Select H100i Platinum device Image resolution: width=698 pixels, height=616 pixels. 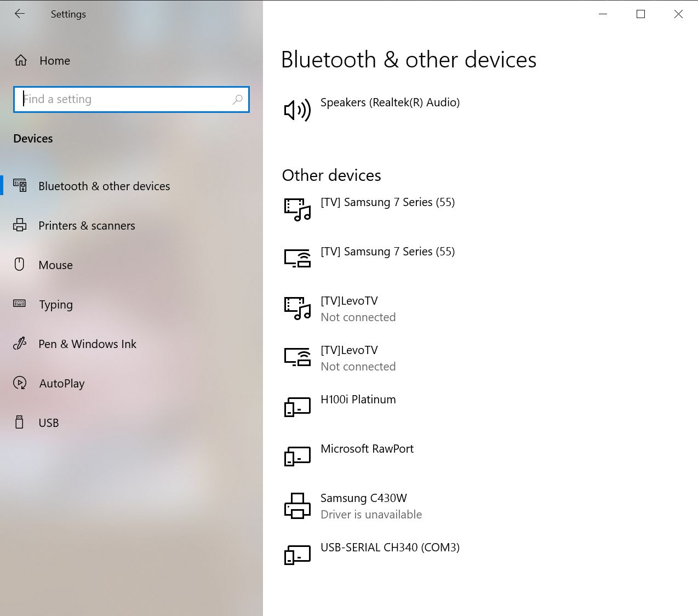tap(358, 400)
